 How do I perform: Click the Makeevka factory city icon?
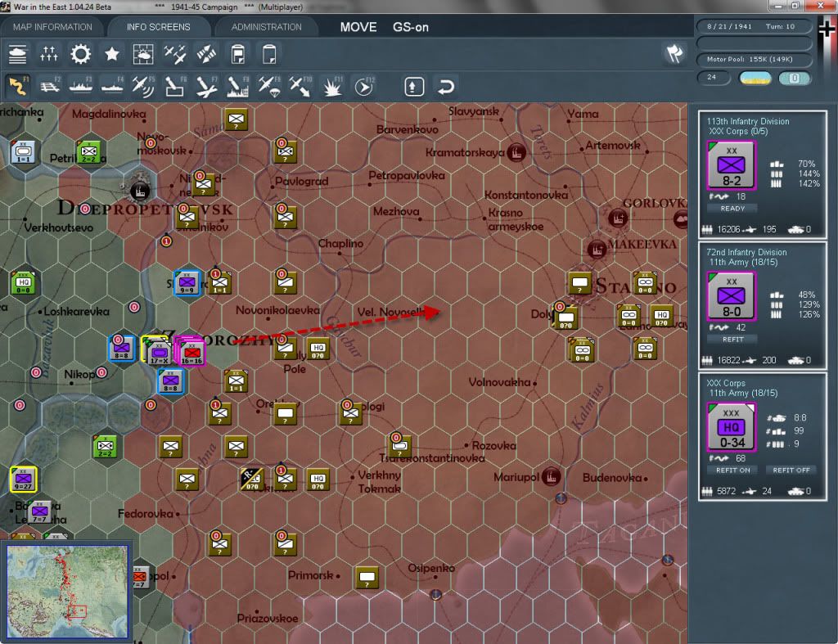tap(597, 249)
